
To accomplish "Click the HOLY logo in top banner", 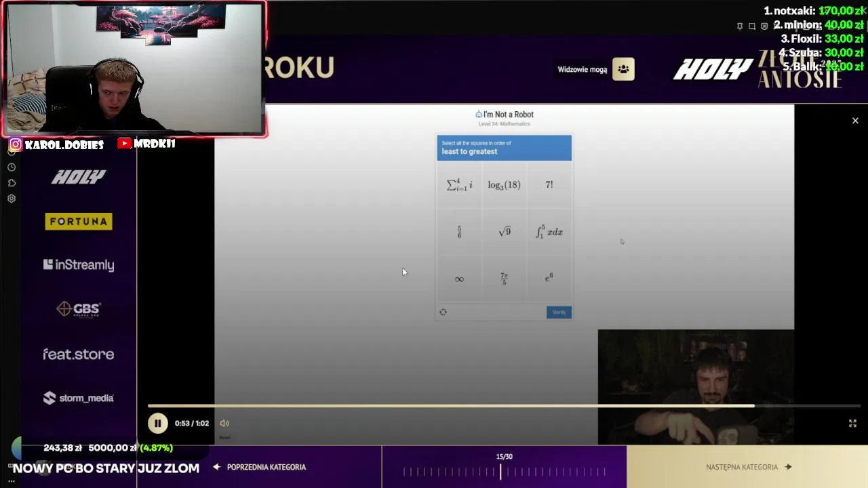I will coord(713,69).
